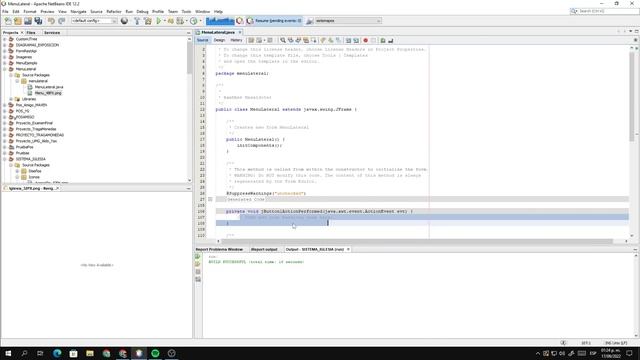Viewport: 640px width, 360px height.
Task: Click the globe browser icon in toolbar
Action: 124,21
